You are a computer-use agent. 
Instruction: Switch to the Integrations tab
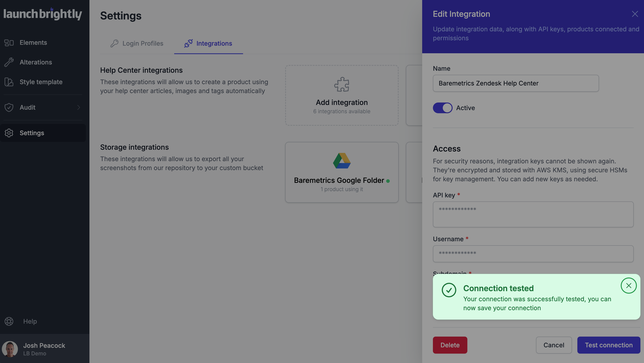pos(214,43)
